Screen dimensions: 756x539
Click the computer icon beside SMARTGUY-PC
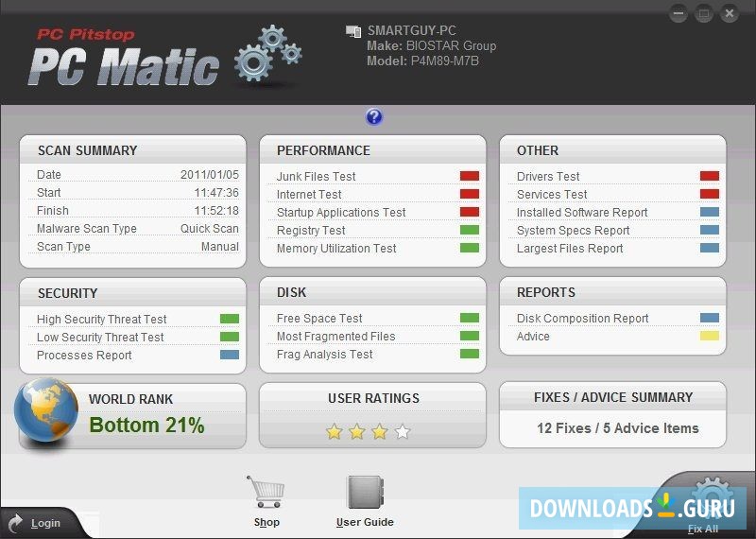coord(353,32)
